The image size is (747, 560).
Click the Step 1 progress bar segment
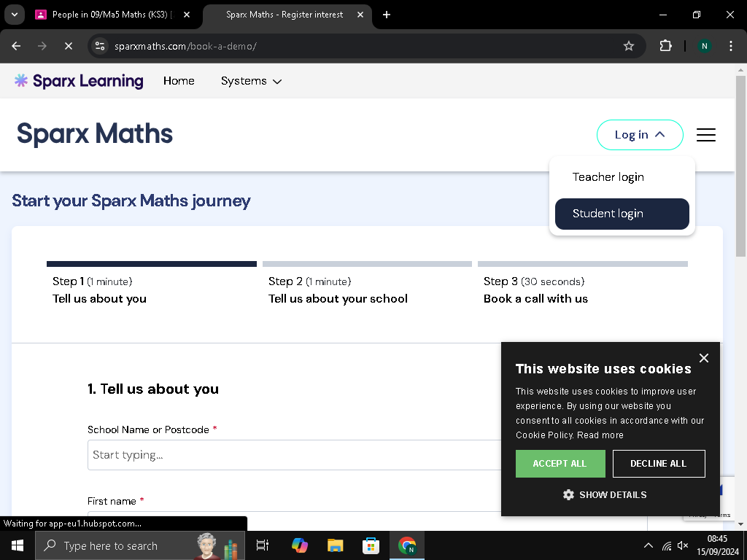click(152, 264)
